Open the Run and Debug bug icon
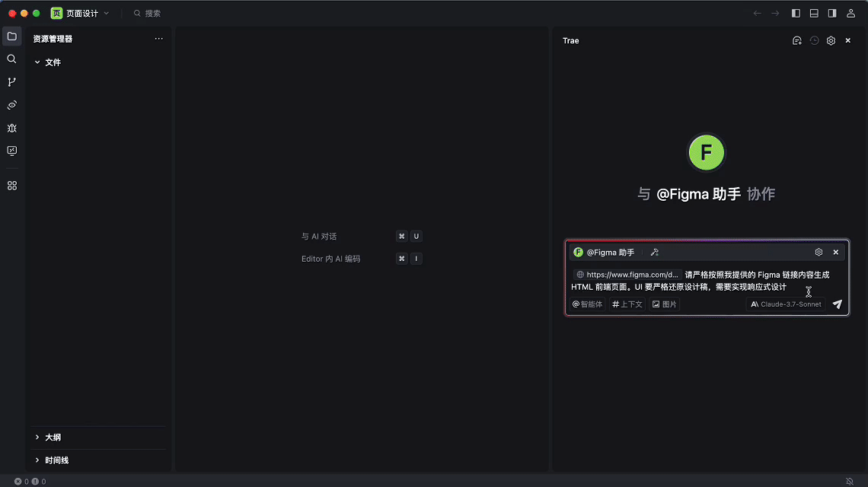This screenshot has height=487, width=868. coord(12,128)
